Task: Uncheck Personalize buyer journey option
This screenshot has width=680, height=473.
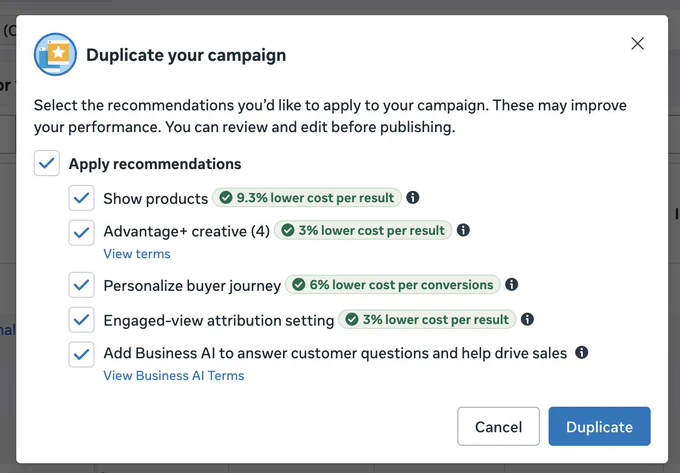Action: (x=82, y=285)
